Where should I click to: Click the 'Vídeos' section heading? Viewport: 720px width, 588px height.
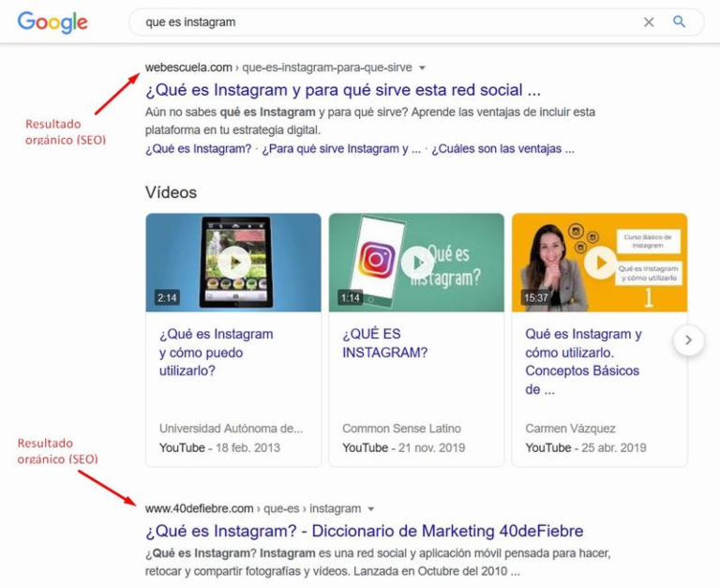(x=171, y=192)
